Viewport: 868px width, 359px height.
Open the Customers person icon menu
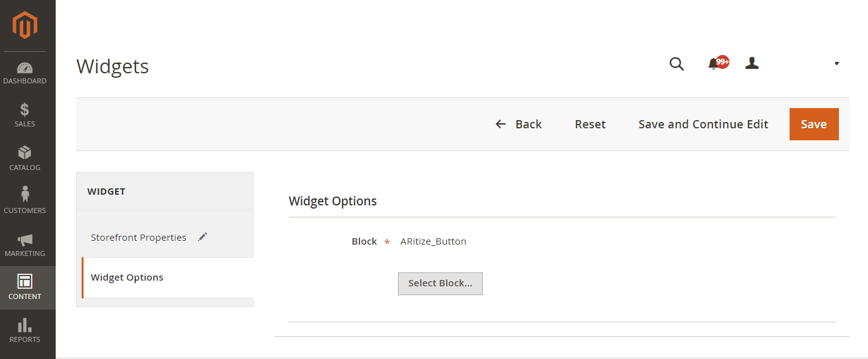coord(25,195)
